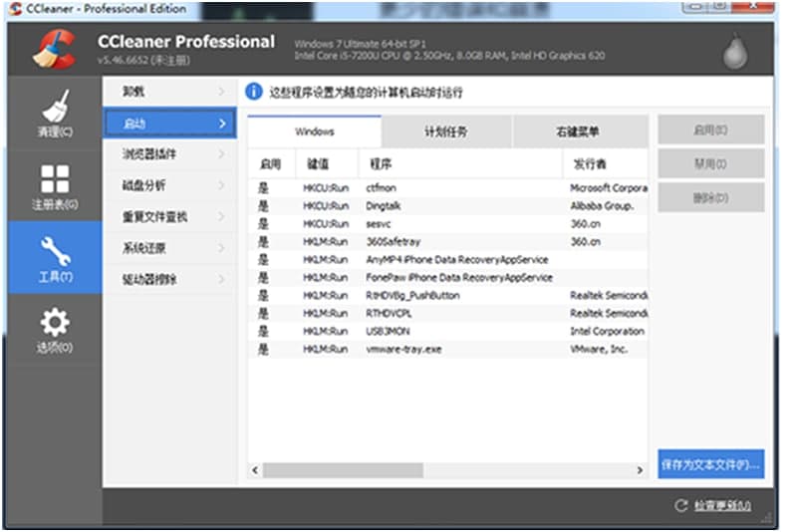Sort by the 启用 column header

[x=271, y=163]
